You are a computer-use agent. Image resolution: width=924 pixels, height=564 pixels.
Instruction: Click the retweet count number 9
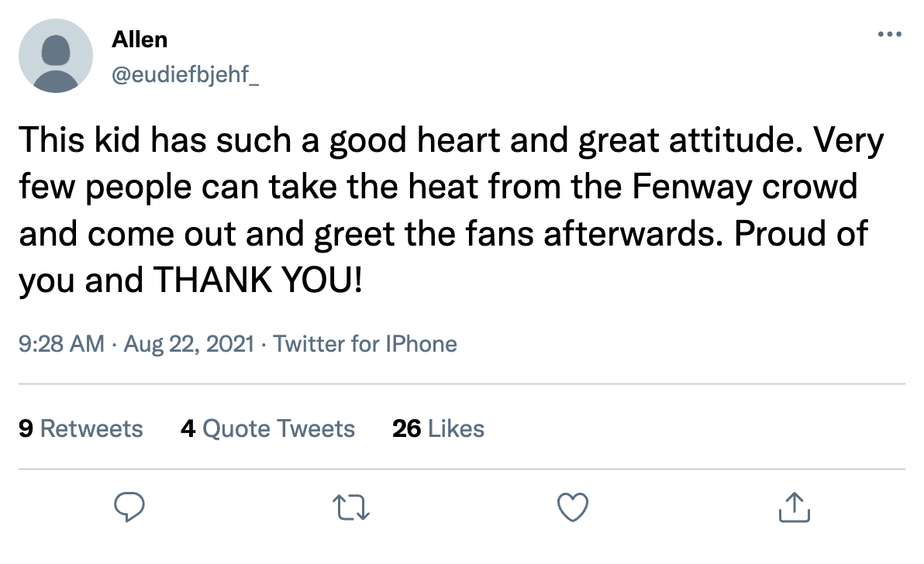[x=26, y=429]
